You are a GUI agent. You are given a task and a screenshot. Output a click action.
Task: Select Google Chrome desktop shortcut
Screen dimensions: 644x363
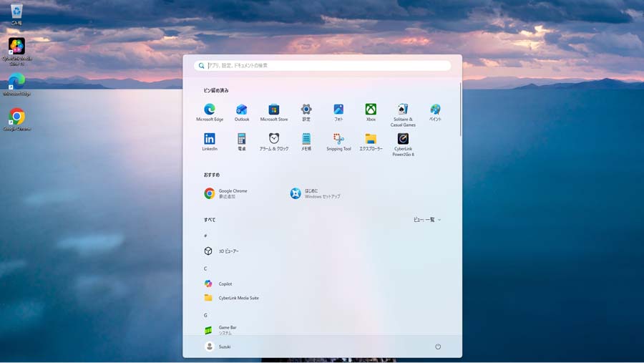(x=16, y=120)
